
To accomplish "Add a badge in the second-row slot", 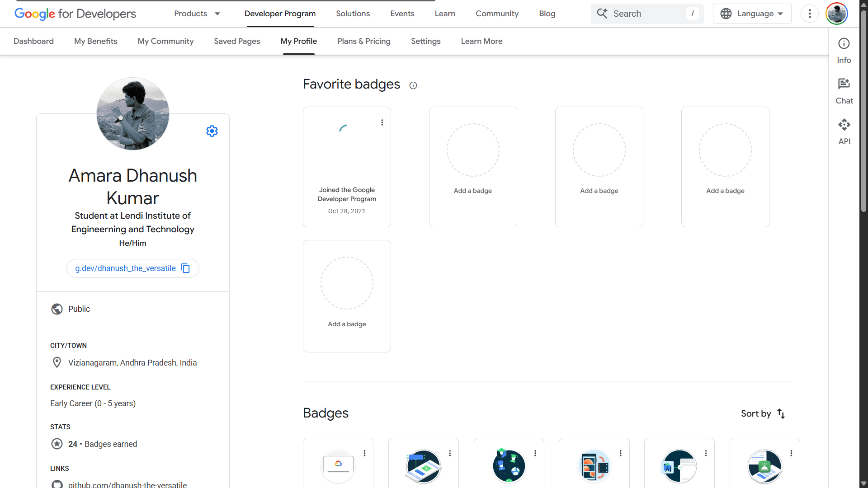I will [347, 296].
